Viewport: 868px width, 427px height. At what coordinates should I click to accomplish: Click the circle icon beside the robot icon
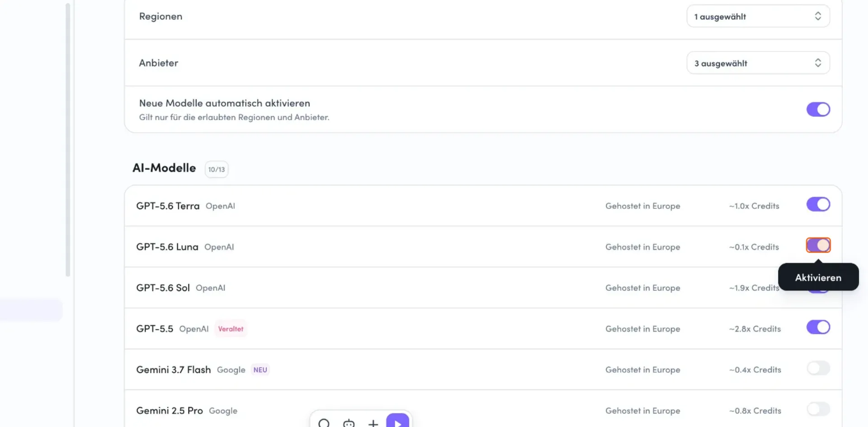[x=324, y=423]
